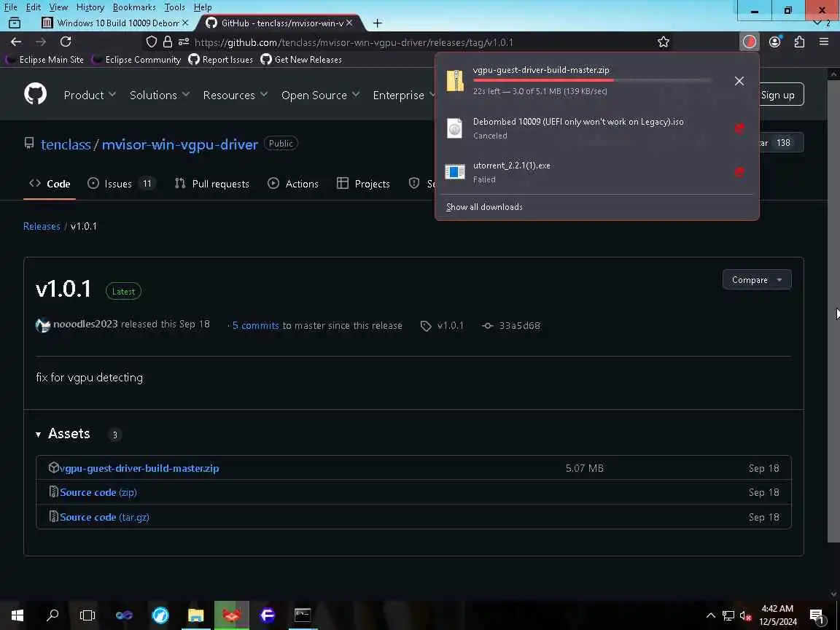Open taskbar search magnifier
The image size is (840, 630).
(52, 615)
